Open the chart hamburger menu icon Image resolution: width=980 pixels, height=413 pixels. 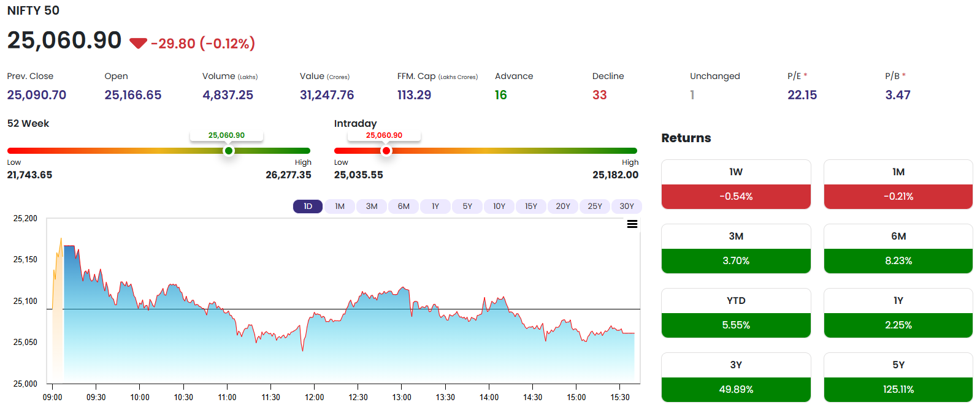coord(632,224)
